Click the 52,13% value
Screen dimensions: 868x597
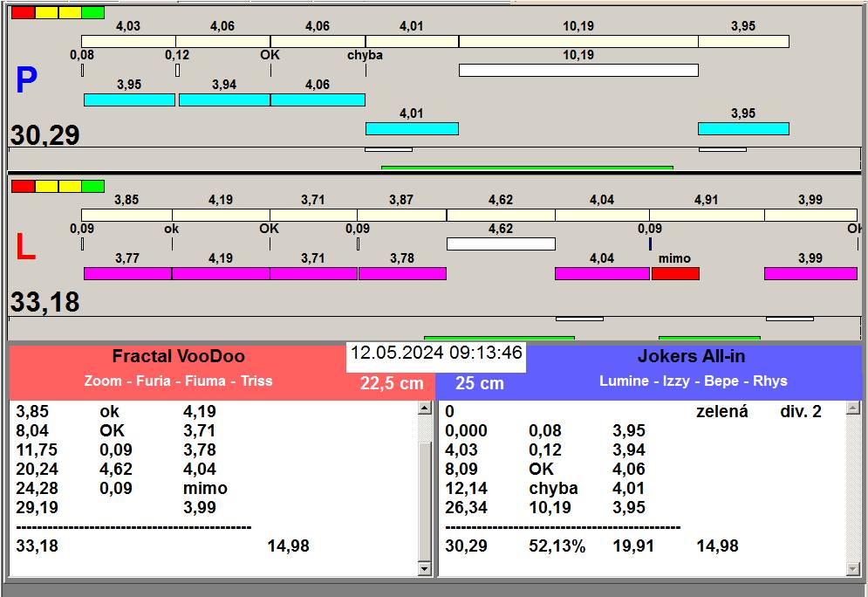557,546
